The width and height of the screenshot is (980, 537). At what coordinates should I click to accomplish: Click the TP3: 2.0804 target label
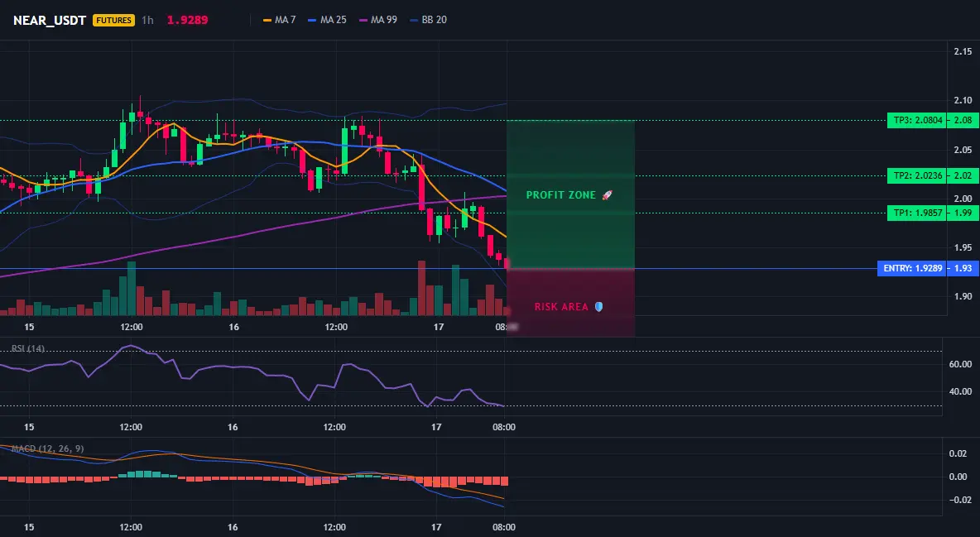point(917,121)
